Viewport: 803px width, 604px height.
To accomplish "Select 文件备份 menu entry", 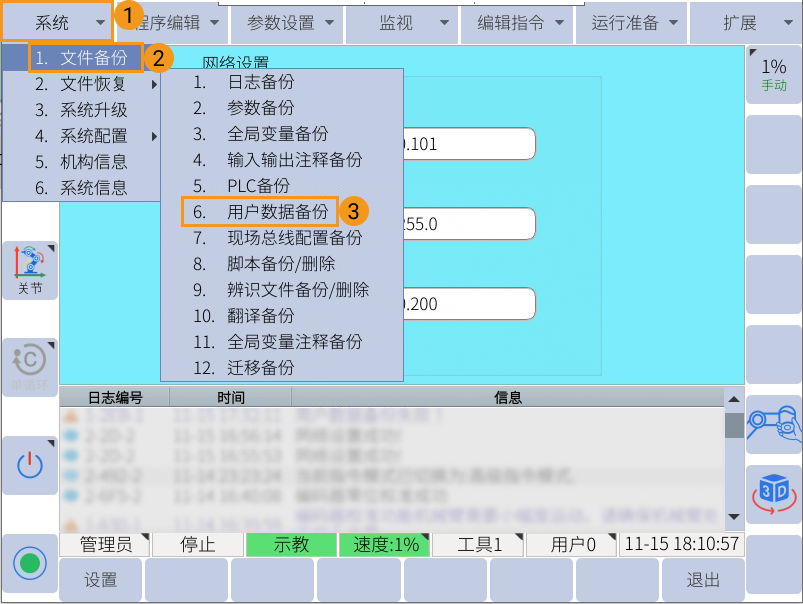I will (82, 58).
